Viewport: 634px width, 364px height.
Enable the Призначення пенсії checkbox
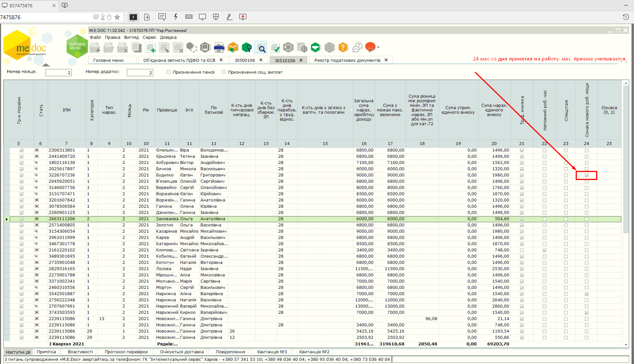(x=169, y=72)
